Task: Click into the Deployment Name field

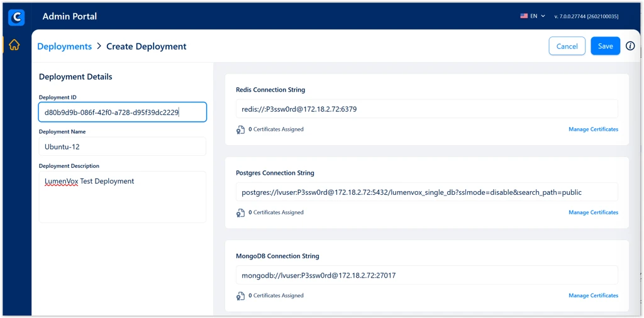Action: click(x=122, y=146)
